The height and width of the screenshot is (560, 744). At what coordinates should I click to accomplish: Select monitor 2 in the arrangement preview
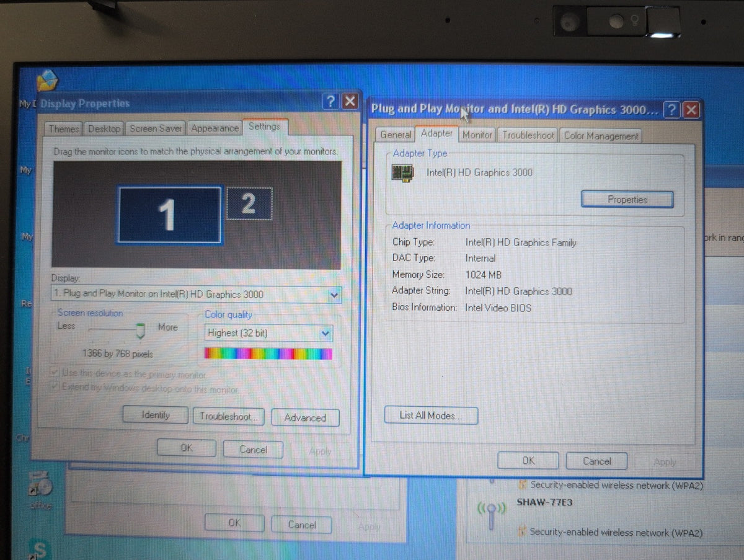[249, 203]
